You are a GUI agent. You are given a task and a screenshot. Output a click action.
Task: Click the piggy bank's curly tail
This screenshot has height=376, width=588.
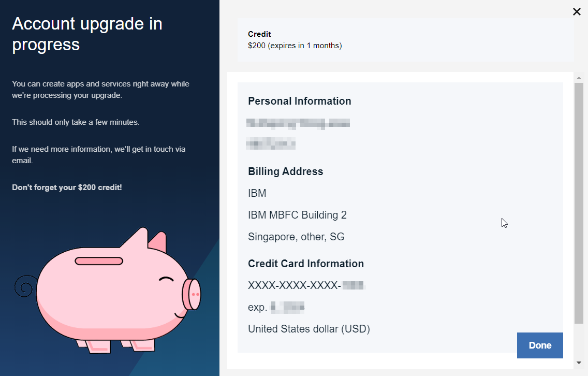coord(25,286)
